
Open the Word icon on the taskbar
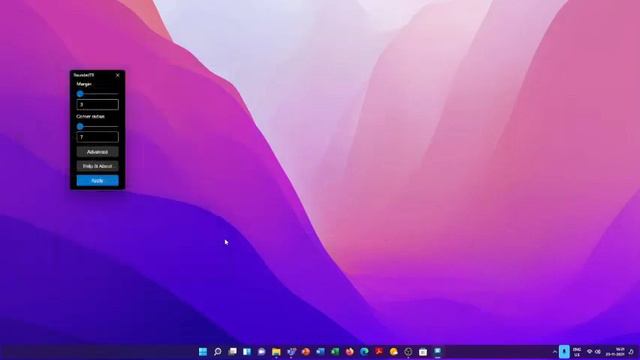coord(320,351)
